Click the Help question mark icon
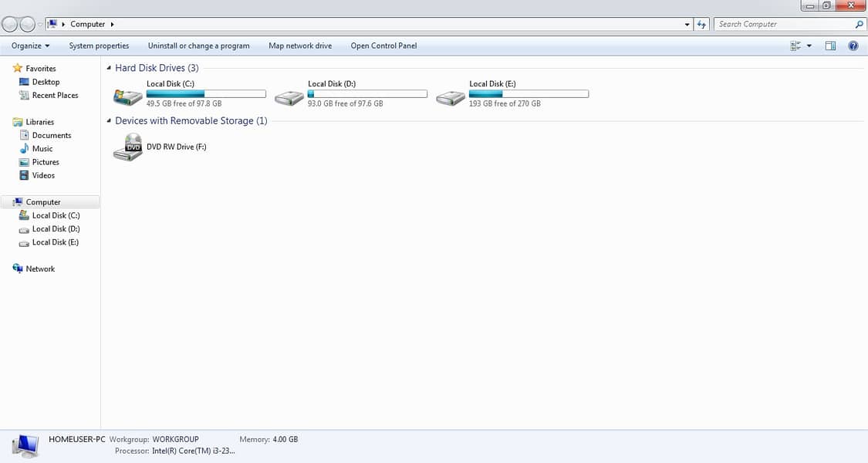Screen dimensions: 868x463 coord(853,46)
